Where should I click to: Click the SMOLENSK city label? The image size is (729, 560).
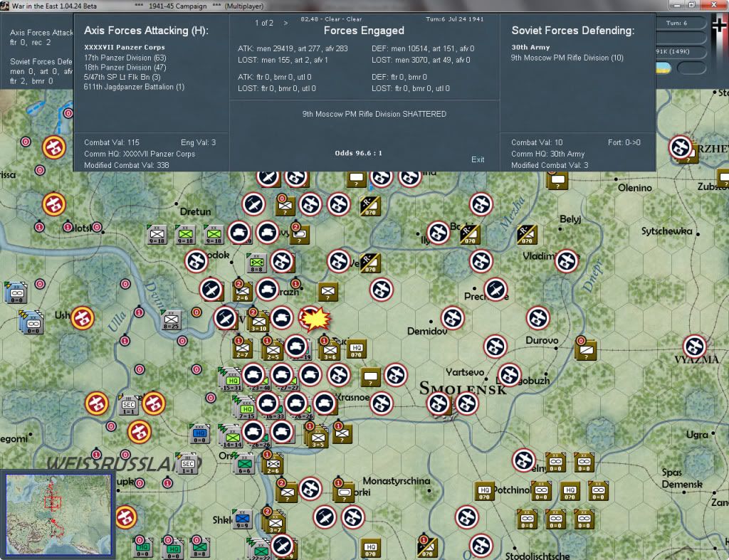463,388
